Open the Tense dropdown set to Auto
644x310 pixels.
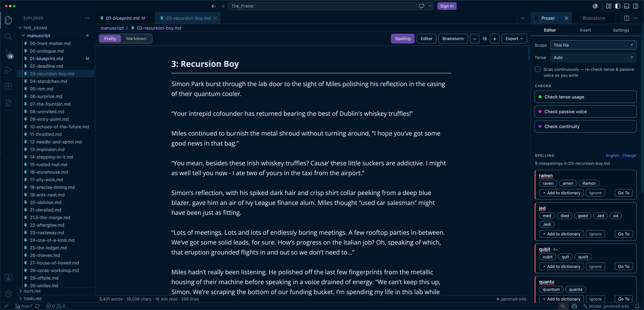point(593,58)
